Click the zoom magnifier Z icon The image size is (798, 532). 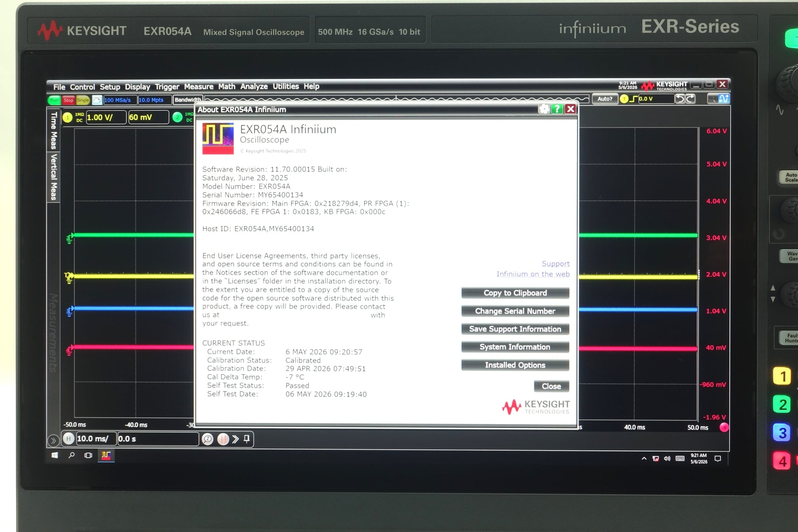[x=208, y=439]
